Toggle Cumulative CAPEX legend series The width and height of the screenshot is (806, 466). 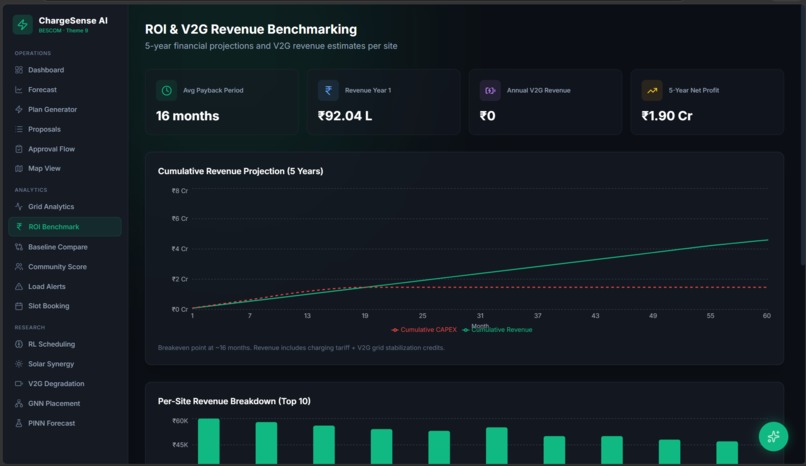(x=424, y=330)
